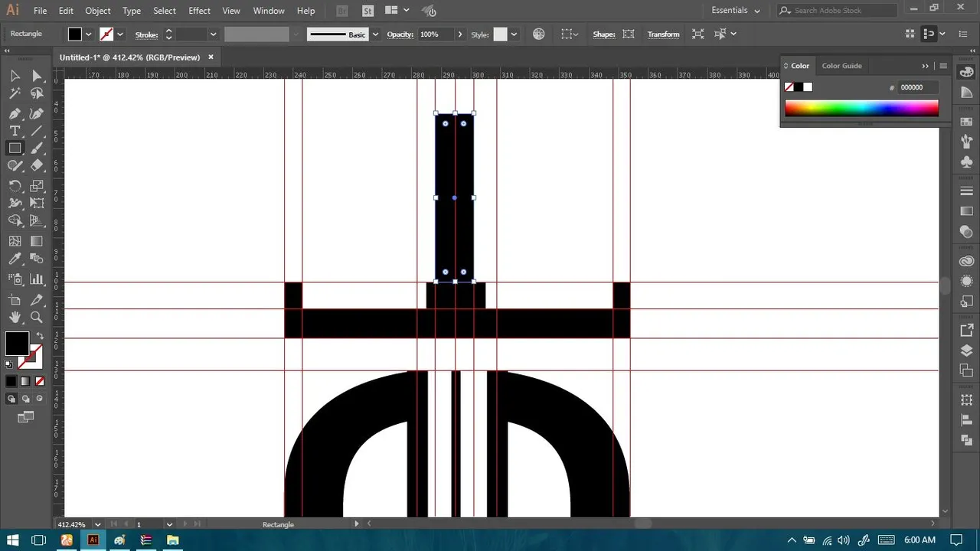980x551 pixels.
Task: Select the Selection tool arrow
Action: pos(15,75)
